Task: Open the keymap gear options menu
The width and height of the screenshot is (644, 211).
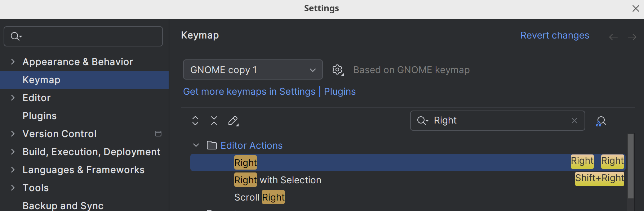Action: click(338, 70)
